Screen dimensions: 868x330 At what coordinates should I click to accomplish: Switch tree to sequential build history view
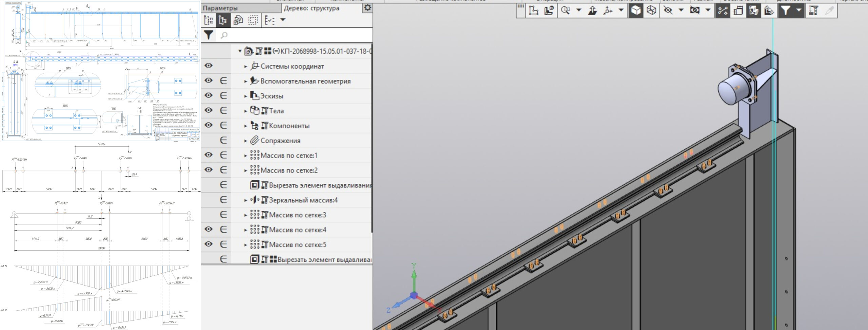(208, 20)
